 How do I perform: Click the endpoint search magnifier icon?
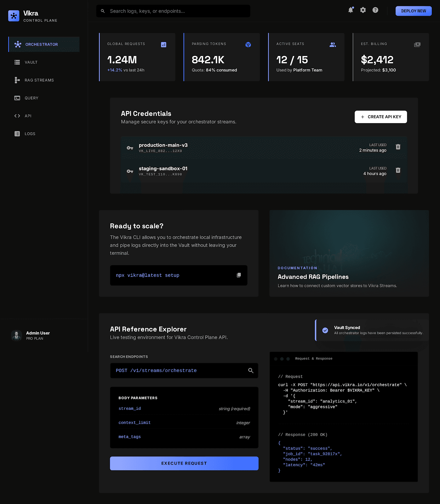pyautogui.click(x=251, y=370)
